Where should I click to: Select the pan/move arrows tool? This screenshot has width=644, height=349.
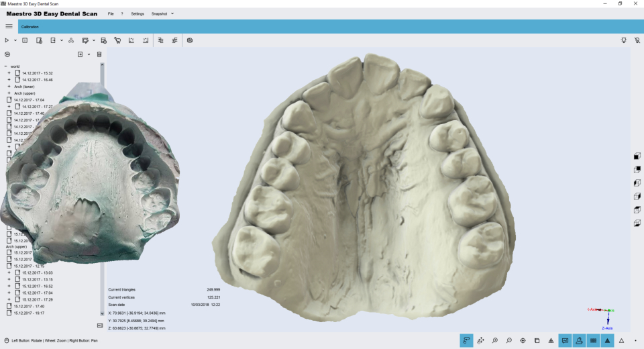click(480, 340)
